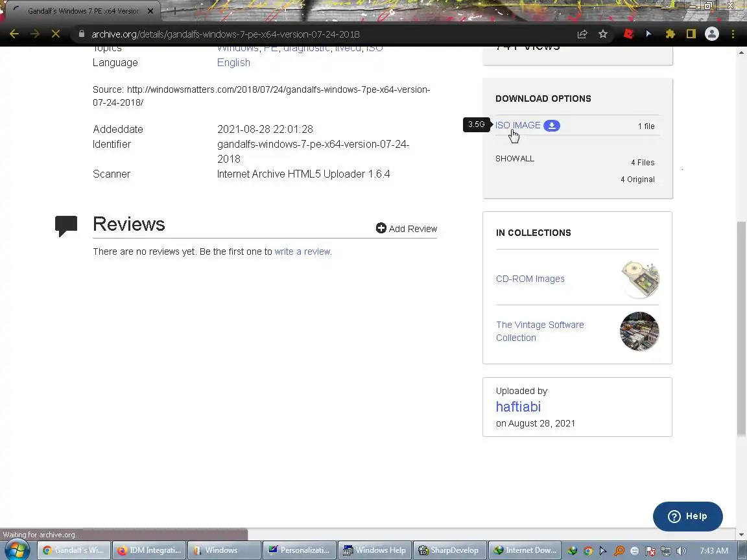Switch to Personalizati... taskbar button
The height and width of the screenshot is (560, 747).
tap(300, 550)
